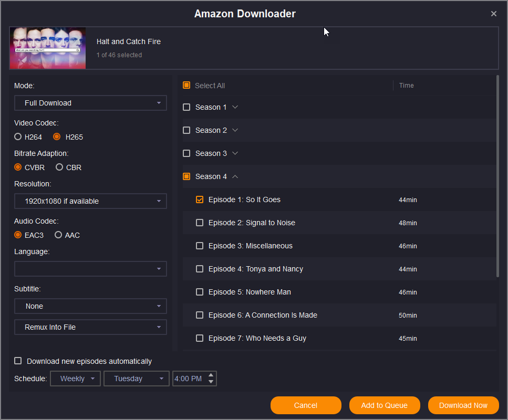
Task: Expand Season 1 chevron
Action: (x=235, y=107)
